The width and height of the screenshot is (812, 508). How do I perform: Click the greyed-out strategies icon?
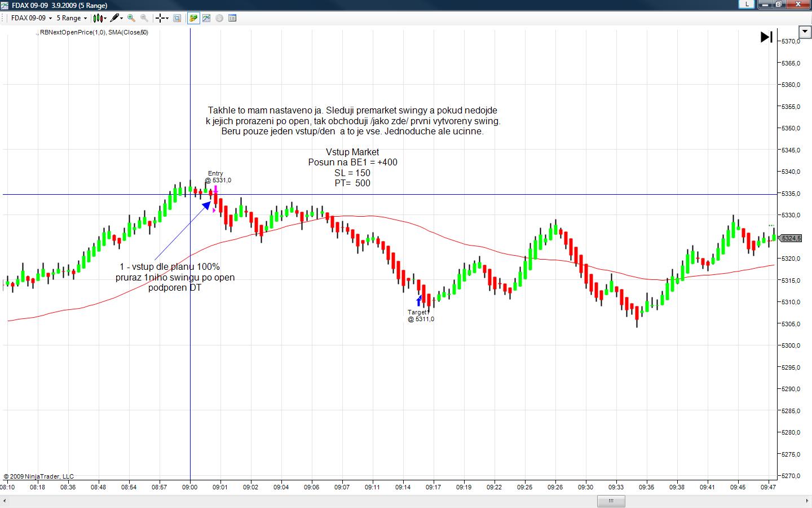click(x=219, y=18)
